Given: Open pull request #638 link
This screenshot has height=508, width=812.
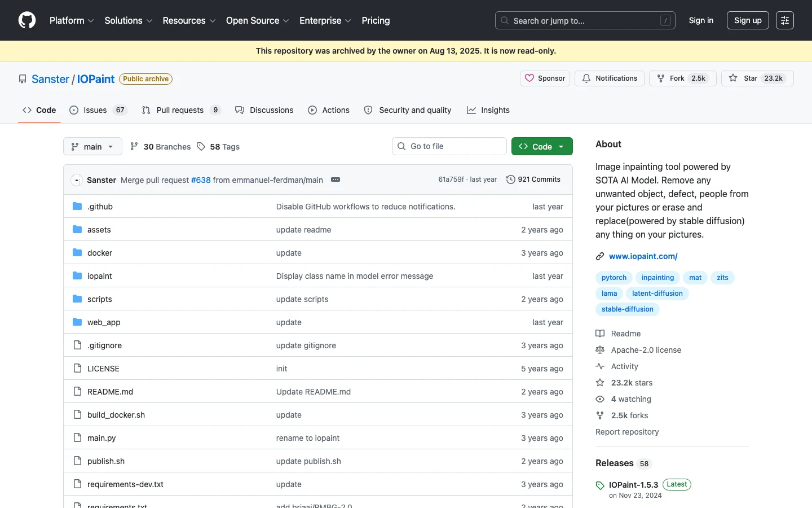Looking at the screenshot, I should tap(201, 180).
